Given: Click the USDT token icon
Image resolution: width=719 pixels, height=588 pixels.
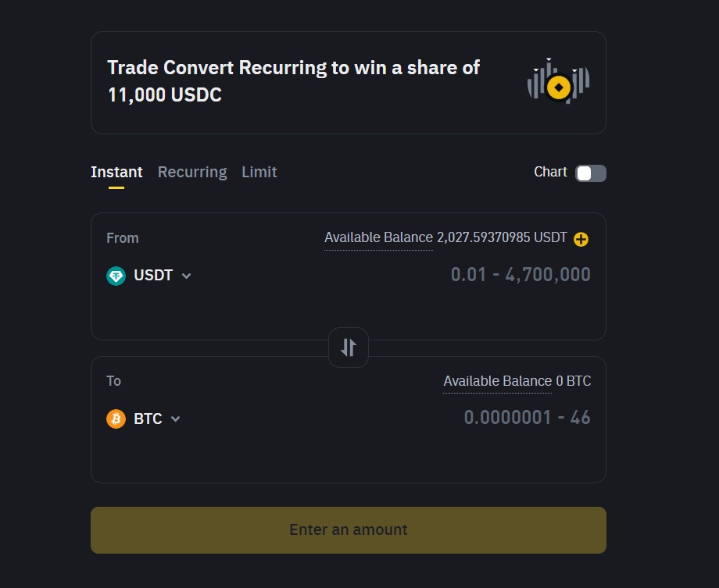Looking at the screenshot, I should (x=116, y=275).
